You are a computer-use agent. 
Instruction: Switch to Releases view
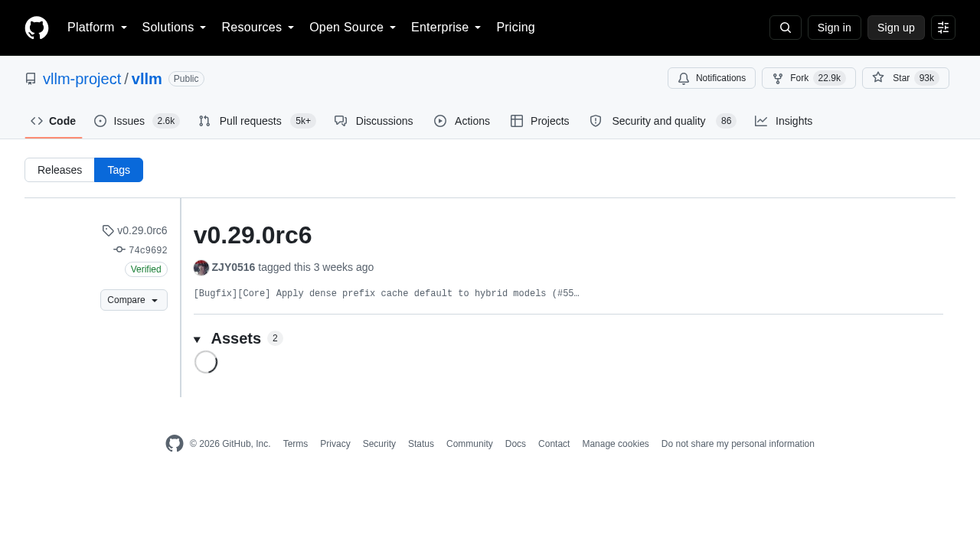tap(60, 170)
